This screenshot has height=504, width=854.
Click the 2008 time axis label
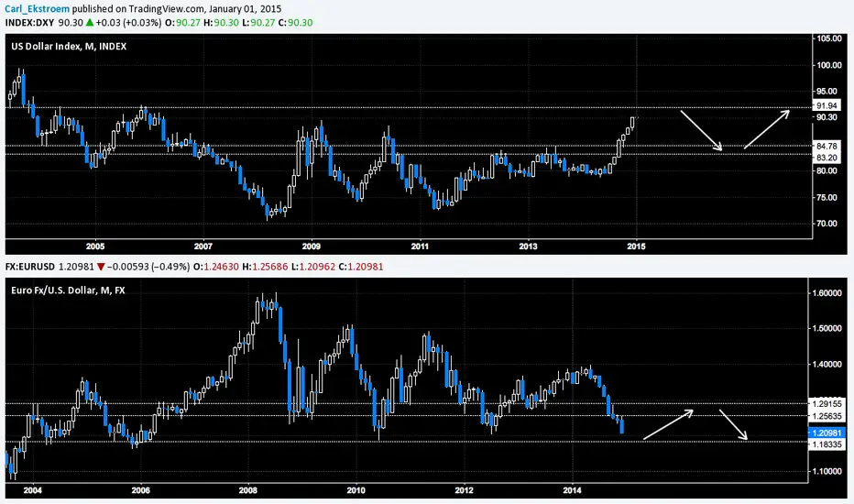coord(248,490)
